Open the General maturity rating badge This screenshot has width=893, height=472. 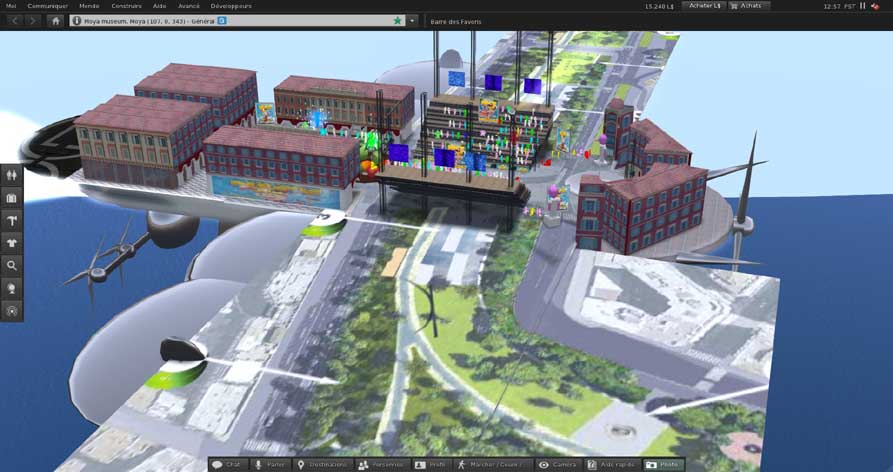pyautogui.click(x=222, y=20)
